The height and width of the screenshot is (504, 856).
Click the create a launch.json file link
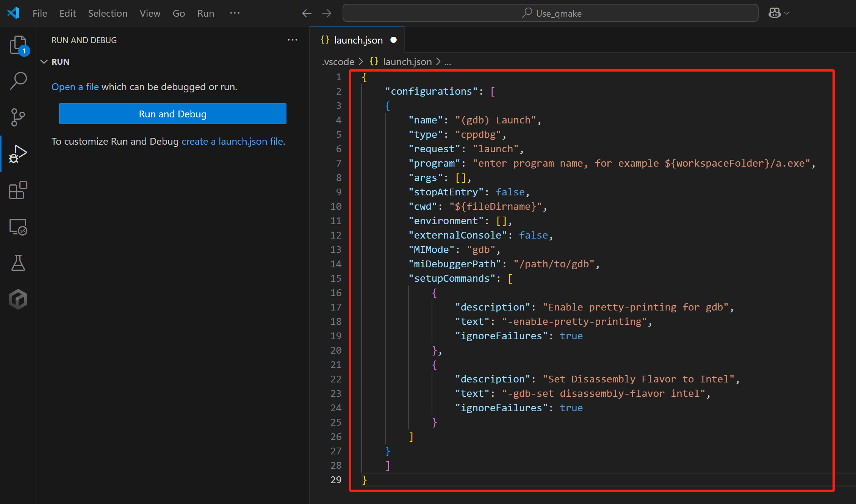point(233,141)
